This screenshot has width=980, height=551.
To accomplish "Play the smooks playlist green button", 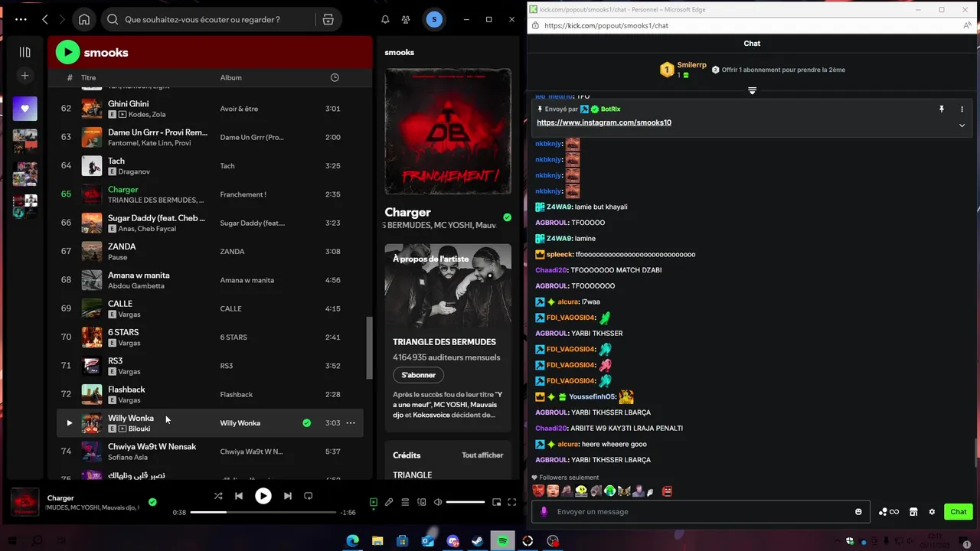I will pyautogui.click(x=67, y=52).
